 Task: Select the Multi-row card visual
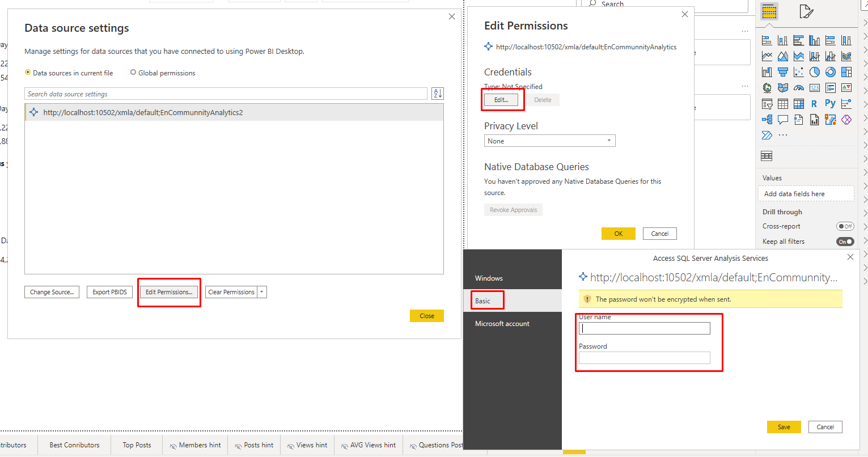click(x=831, y=88)
